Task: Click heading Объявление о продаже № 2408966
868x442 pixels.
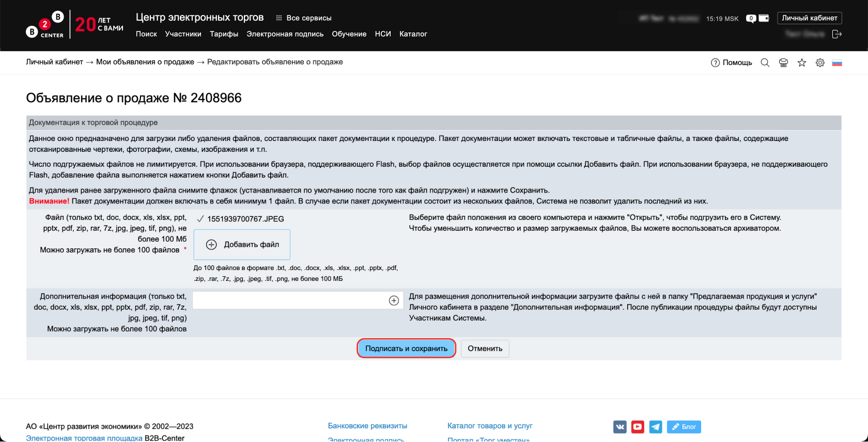Action: coord(134,98)
